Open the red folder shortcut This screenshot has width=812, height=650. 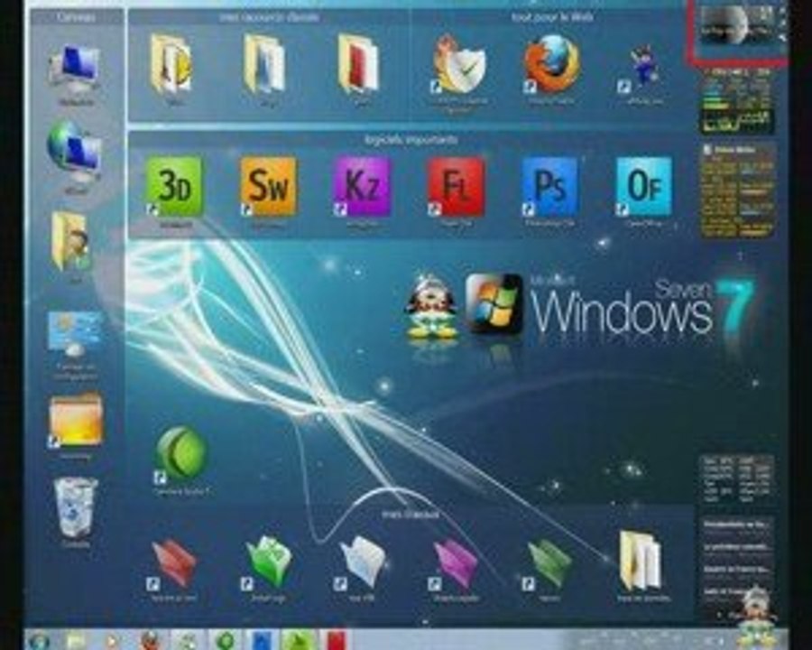coord(173,565)
